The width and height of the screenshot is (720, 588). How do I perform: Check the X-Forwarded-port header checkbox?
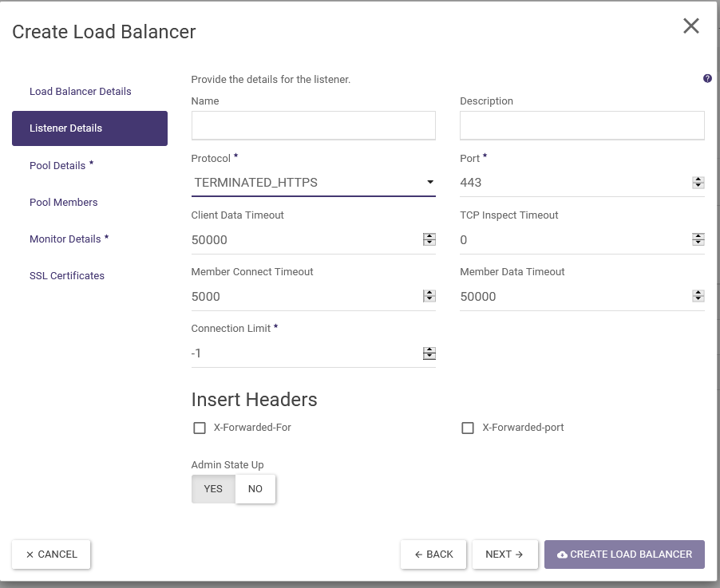point(468,428)
